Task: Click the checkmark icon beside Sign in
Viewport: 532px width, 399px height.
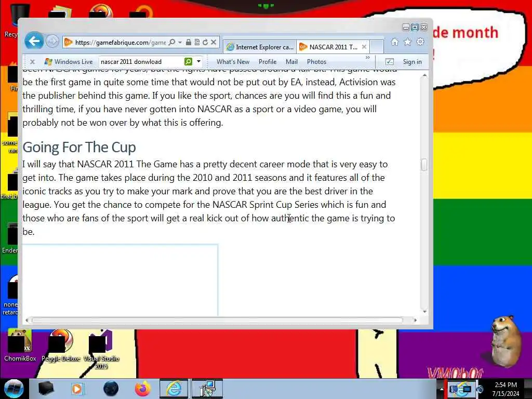Action: click(390, 62)
